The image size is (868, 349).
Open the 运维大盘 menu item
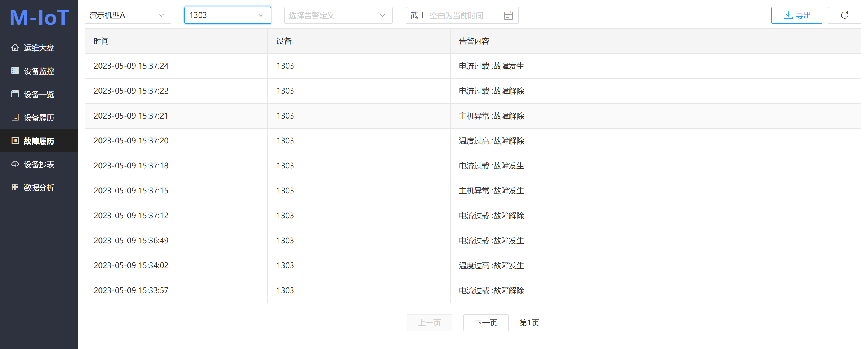coord(39,47)
